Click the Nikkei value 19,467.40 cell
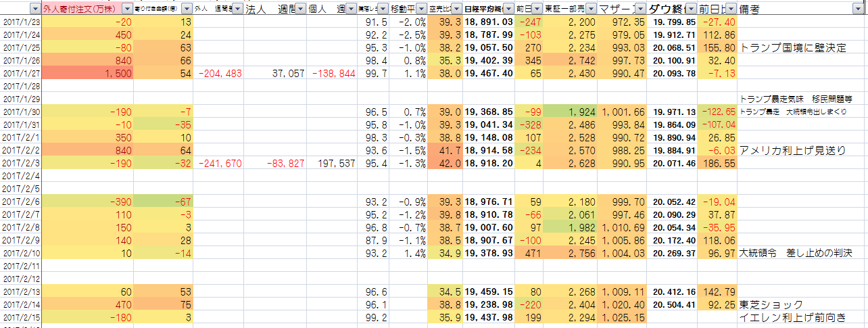Image resolution: width=868 pixels, height=328 pixels. tap(488, 73)
